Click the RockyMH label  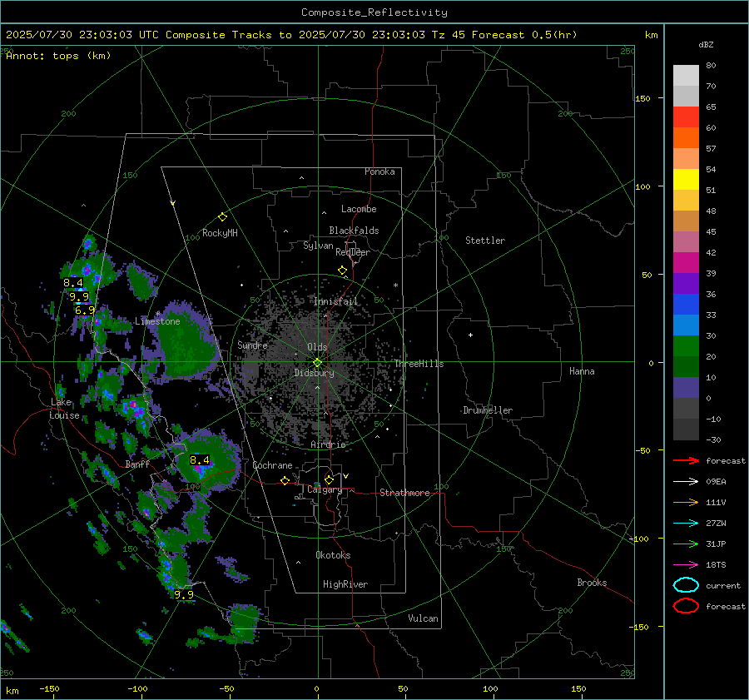click(x=220, y=233)
